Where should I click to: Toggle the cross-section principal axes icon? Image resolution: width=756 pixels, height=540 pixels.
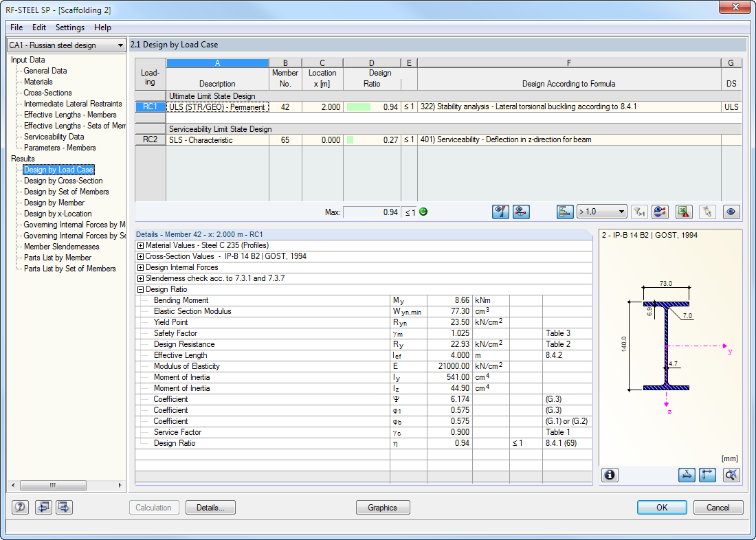point(707,475)
